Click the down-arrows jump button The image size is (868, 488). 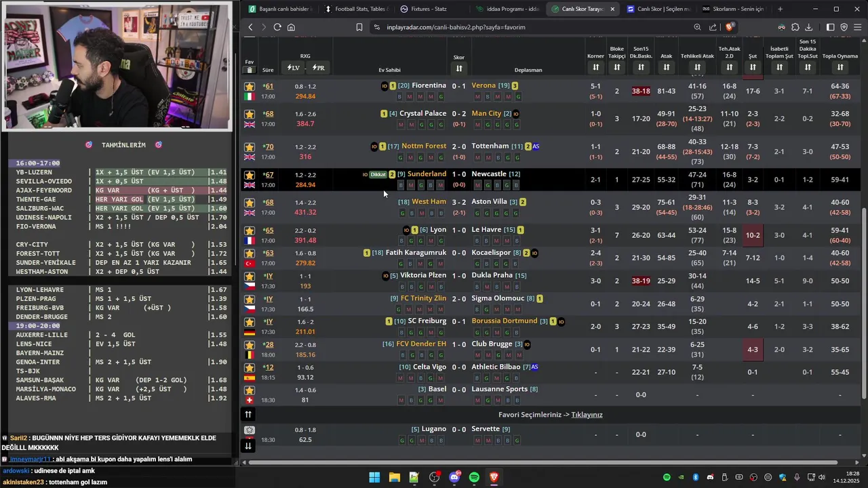[x=248, y=445]
